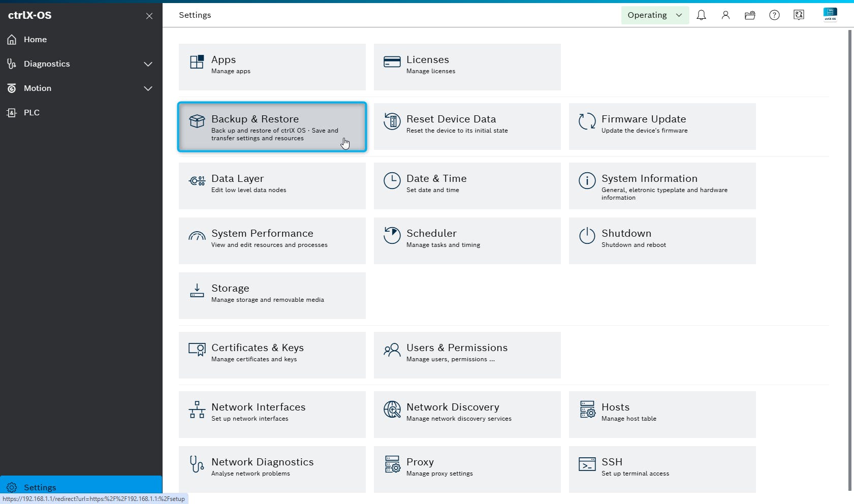
Task: Open the language translation icon
Action: click(799, 15)
